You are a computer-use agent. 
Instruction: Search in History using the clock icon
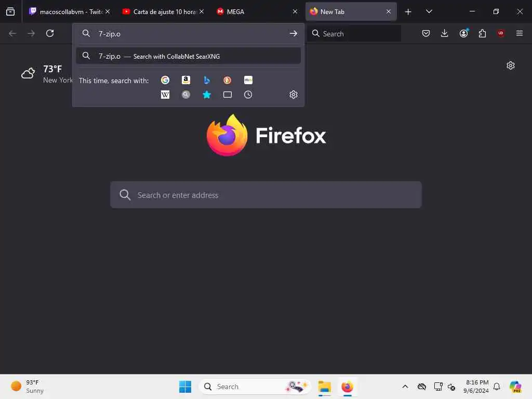(248, 95)
